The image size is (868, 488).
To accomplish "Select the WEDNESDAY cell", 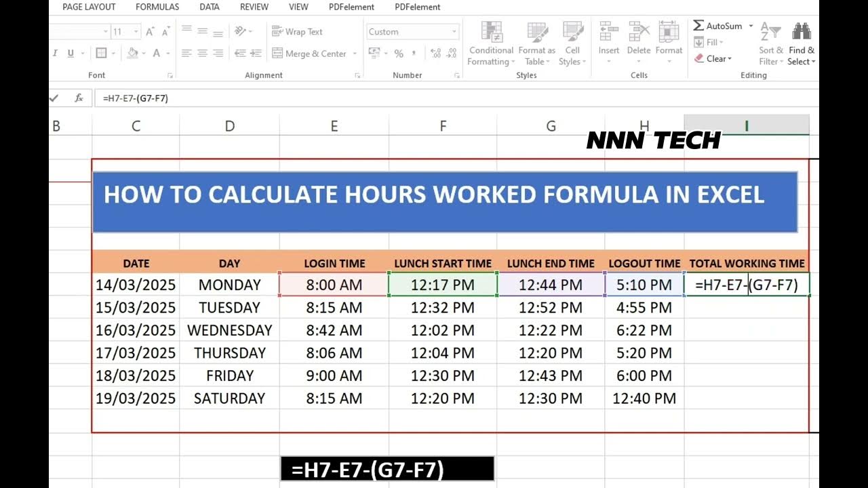I will 230,330.
